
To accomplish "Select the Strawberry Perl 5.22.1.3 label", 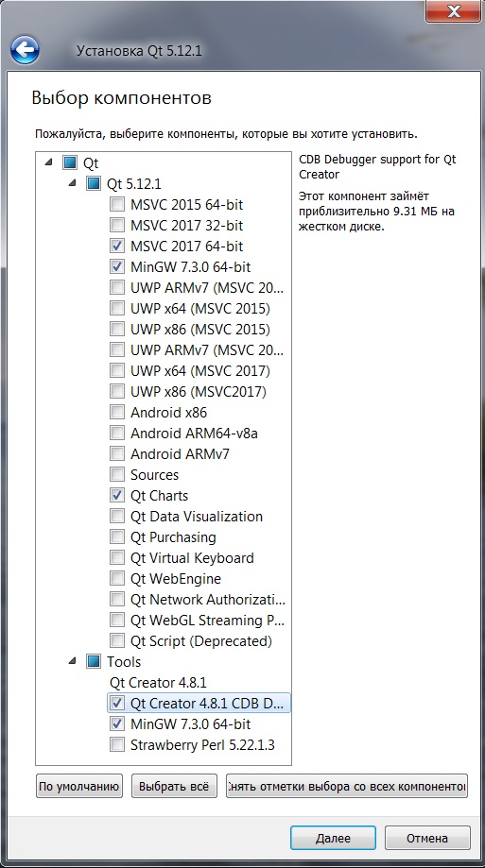I will pyautogui.click(x=202, y=745).
